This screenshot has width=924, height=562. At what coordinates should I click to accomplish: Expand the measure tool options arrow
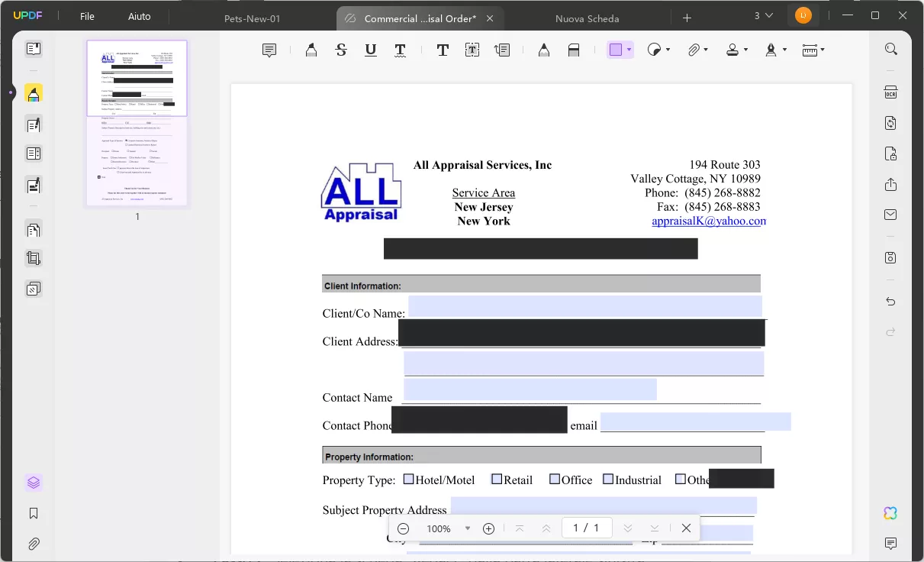click(823, 50)
